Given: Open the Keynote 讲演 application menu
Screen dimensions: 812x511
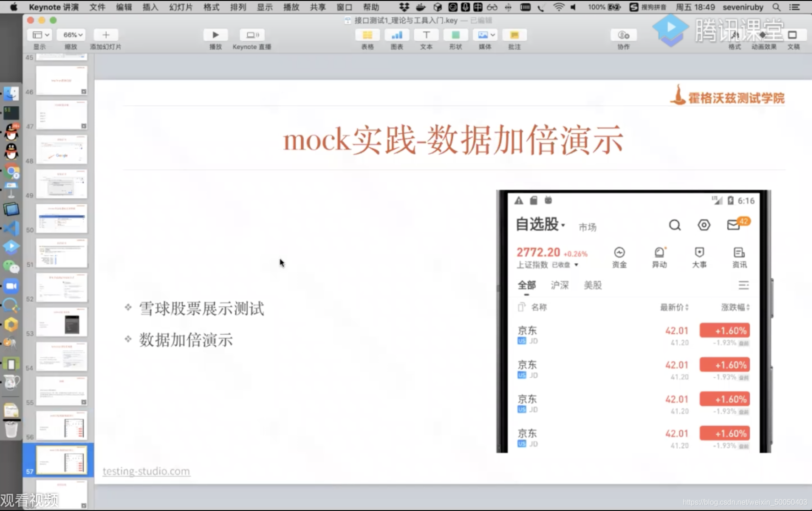Looking at the screenshot, I should (54, 7).
